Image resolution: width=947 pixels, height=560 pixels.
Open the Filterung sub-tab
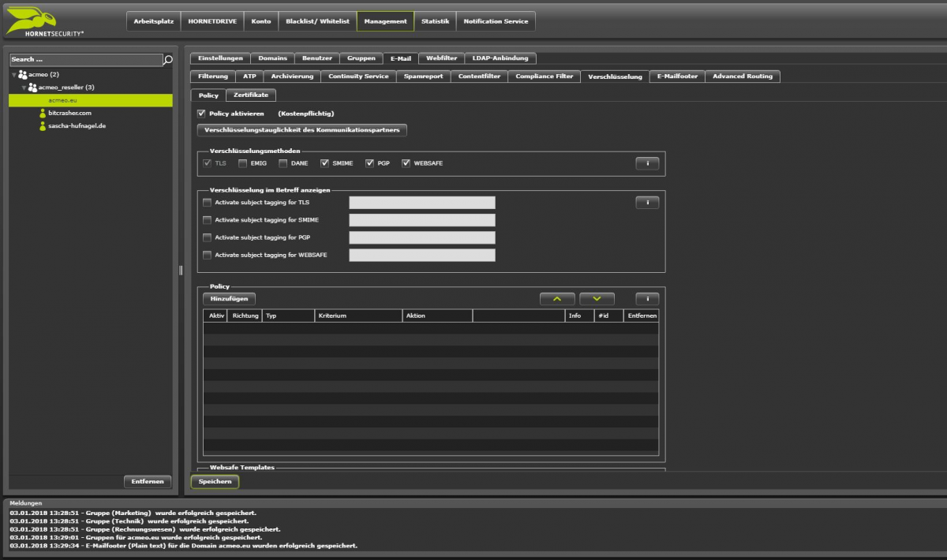(212, 77)
